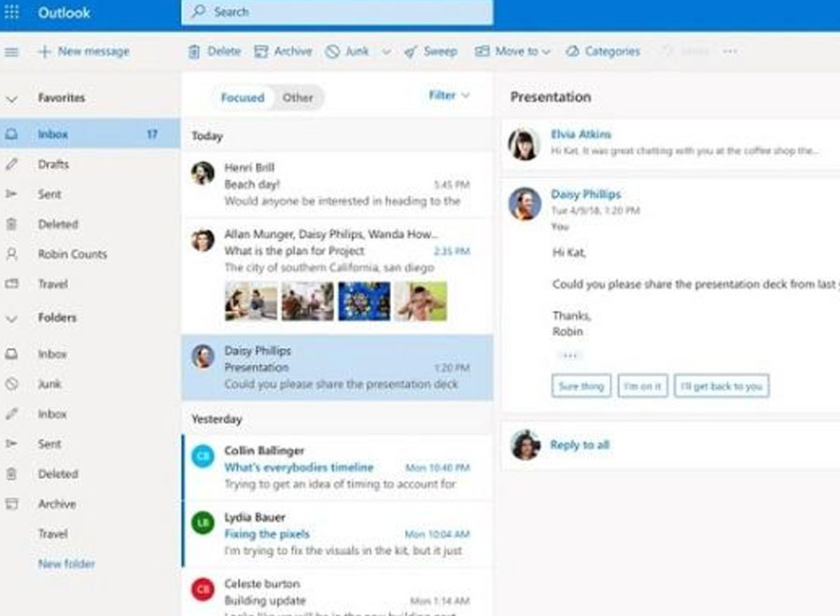Screen dimensions: 840x616
Task: Open more actions ellipsis in toolbar
Action: tap(730, 52)
